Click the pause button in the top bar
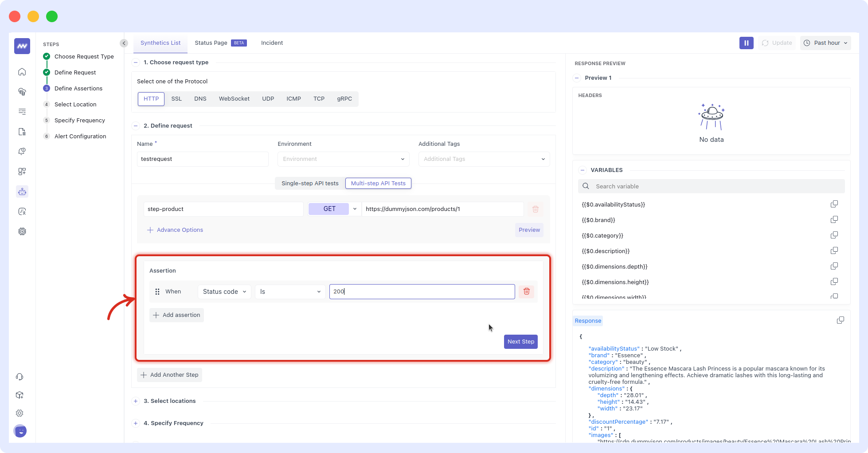 (x=746, y=43)
